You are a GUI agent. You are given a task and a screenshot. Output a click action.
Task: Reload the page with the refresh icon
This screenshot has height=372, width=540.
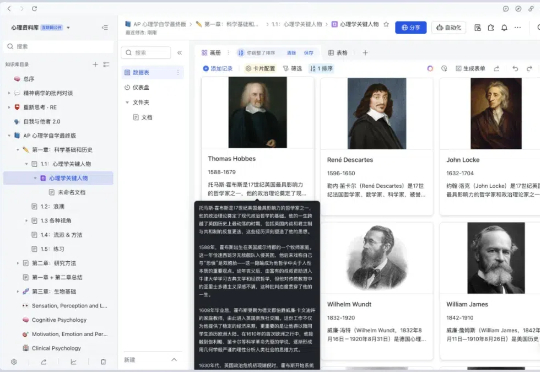(34, 9)
